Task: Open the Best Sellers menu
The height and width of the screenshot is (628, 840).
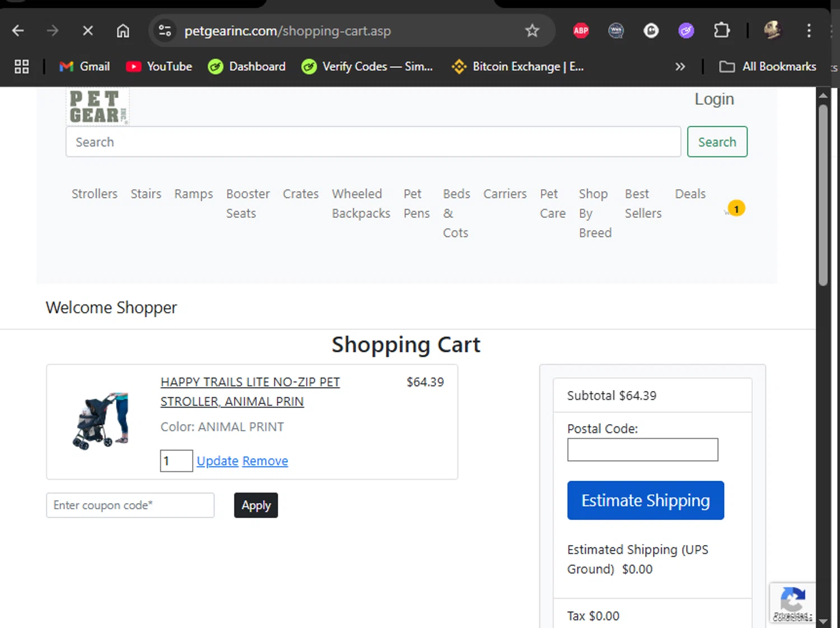Action: tap(643, 203)
